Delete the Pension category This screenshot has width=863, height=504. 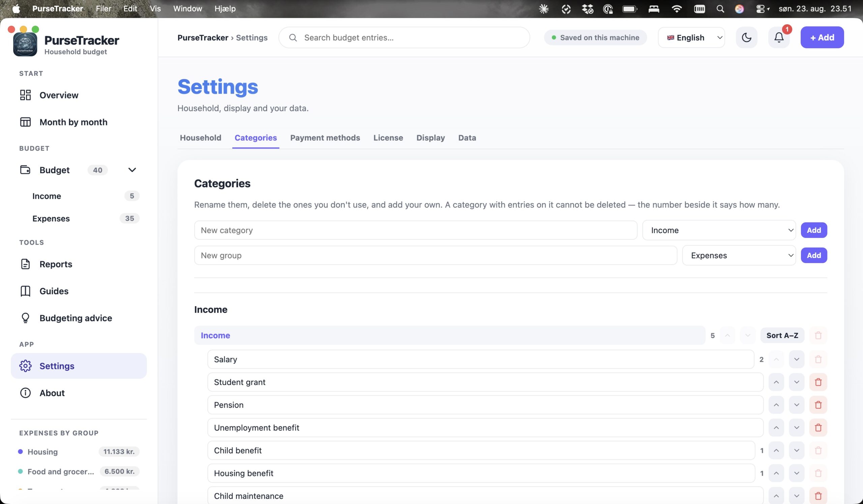[x=818, y=405]
